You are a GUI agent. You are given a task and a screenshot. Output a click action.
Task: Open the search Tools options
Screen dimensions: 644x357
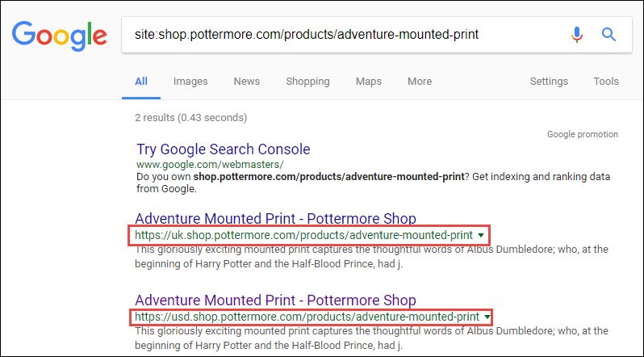606,82
